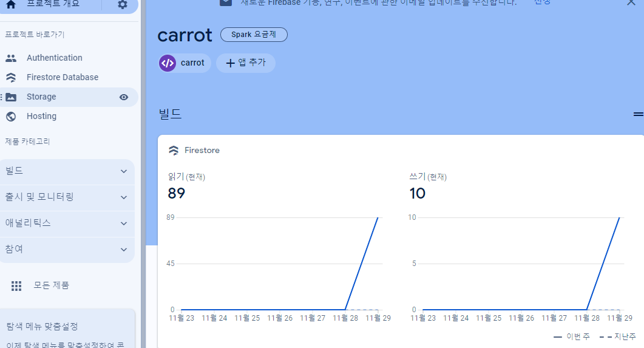Expand the 출시 및 모니터링 category chevron

tap(124, 197)
